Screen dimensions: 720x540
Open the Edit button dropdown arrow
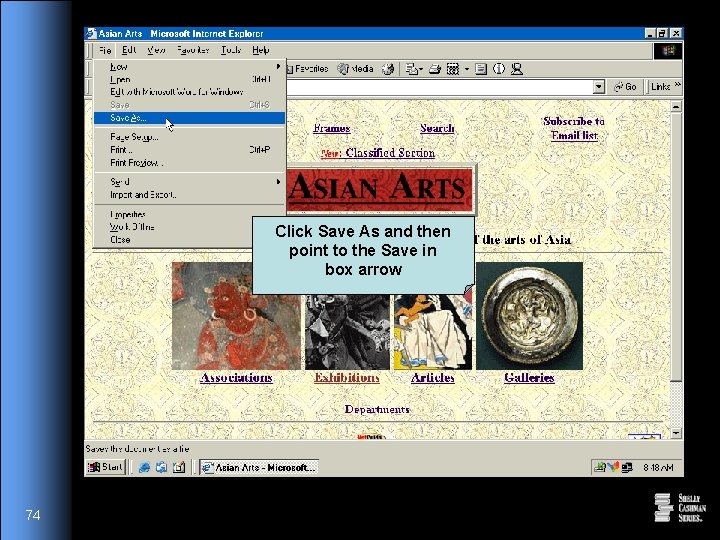467,69
